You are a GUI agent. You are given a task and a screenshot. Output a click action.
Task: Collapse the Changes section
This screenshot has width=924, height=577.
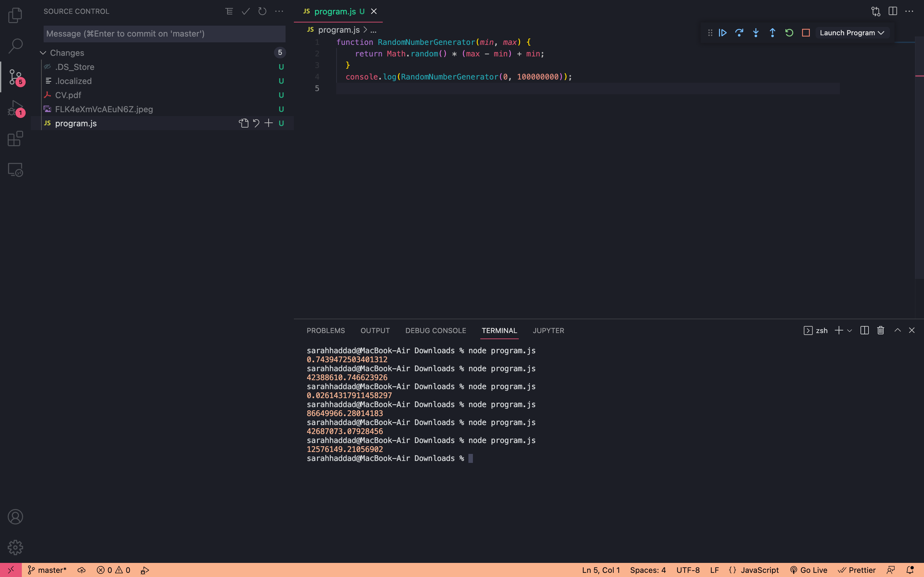click(43, 53)
